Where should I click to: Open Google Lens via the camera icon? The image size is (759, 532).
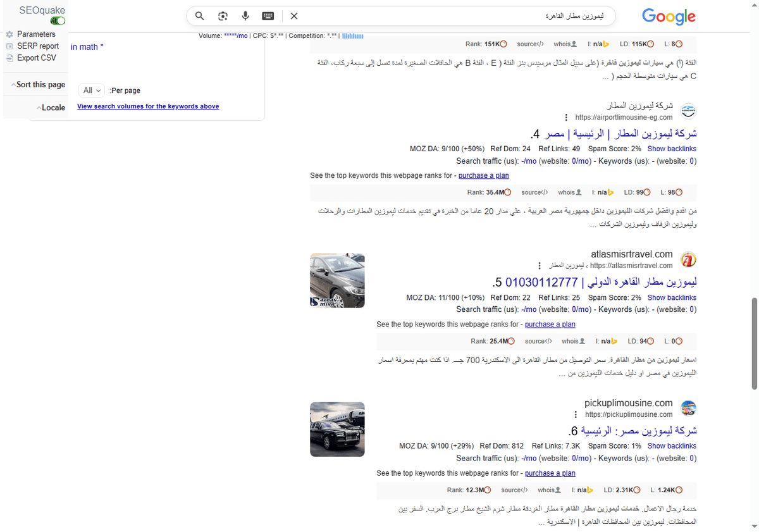(223, 16)
